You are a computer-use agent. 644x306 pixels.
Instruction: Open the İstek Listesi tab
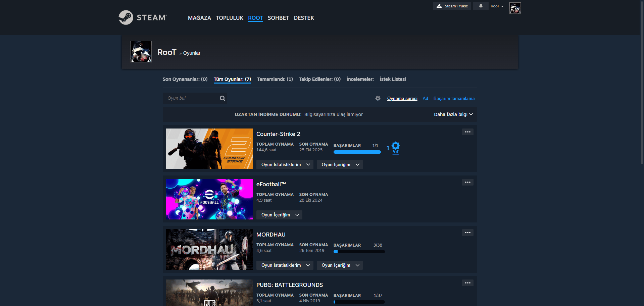click(x=393, y=79)
